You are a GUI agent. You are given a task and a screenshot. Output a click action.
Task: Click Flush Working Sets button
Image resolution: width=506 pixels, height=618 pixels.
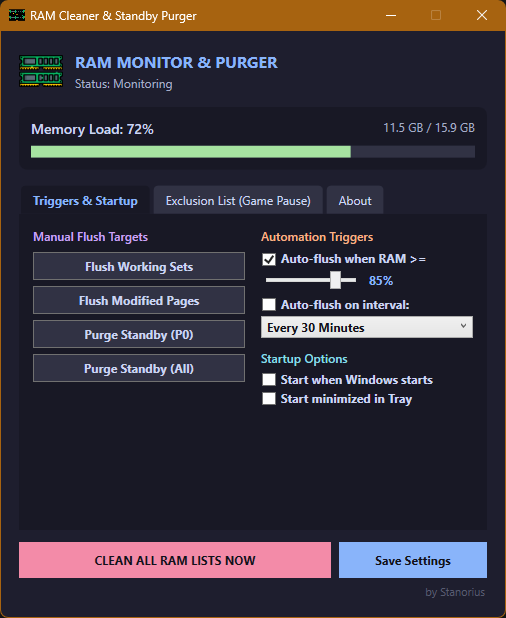(139, 266)
